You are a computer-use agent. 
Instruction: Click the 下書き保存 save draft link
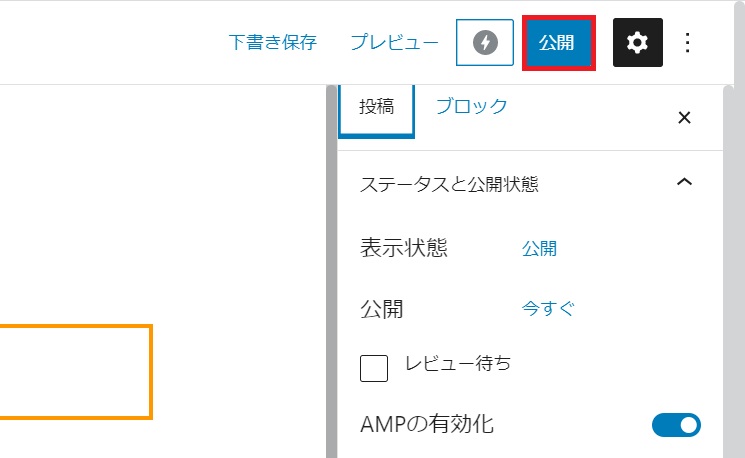click(272, 43)
